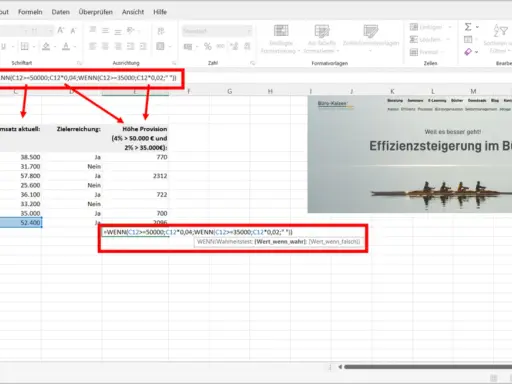
Task: Switch to the Daten tab
Action: click(61, 12)
